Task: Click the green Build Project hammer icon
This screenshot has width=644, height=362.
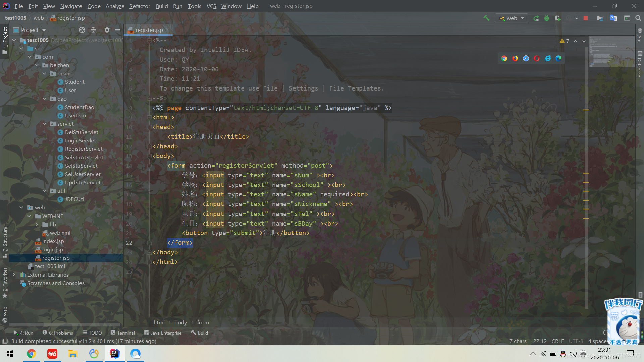Action: click(x=486, y=18)
